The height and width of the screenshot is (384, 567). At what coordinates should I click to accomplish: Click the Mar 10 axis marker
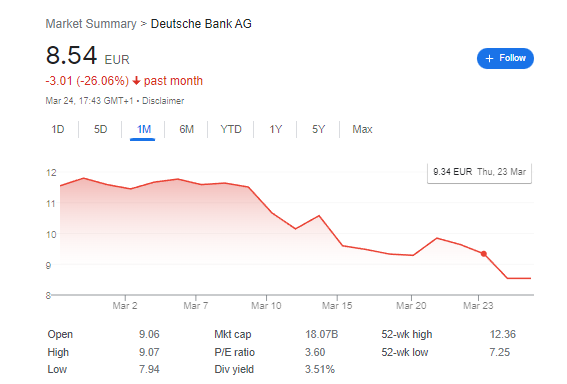(x=266, y=306)
